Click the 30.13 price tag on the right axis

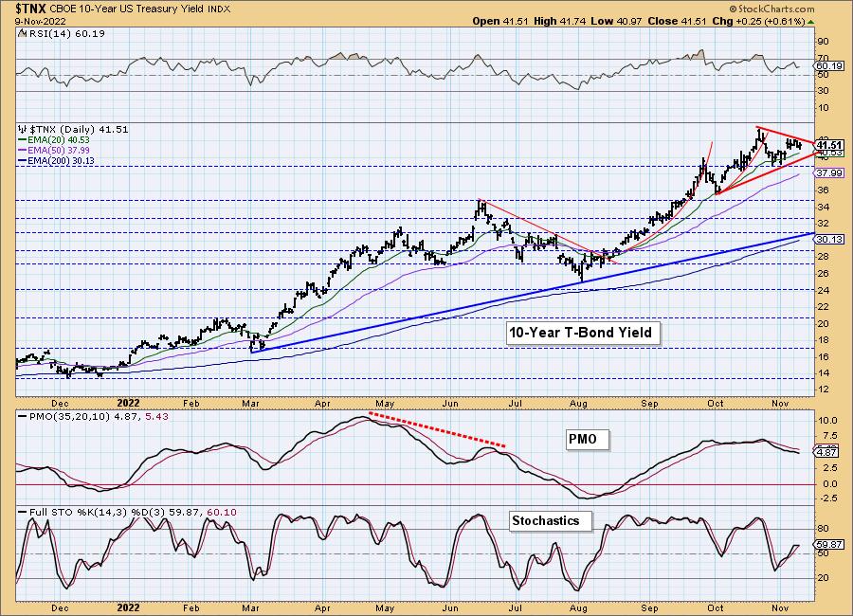click(829, 240)
